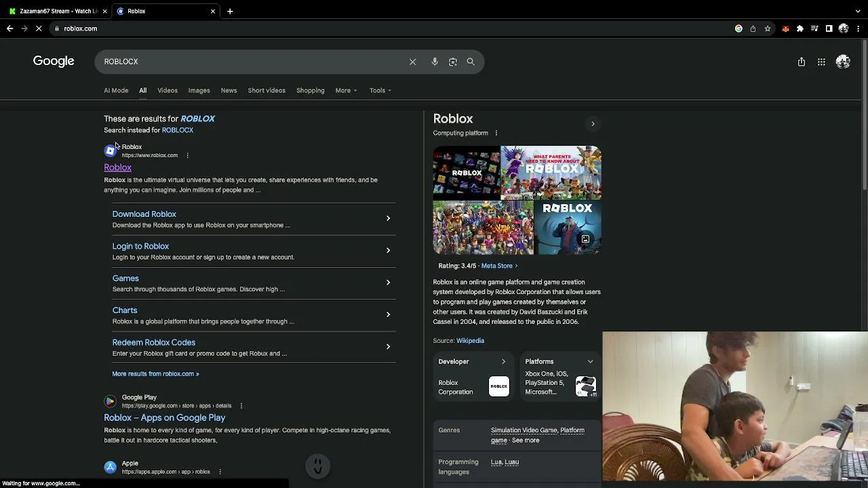Open the Roblox main result link
This screenshot has width=868, height=488.
point(117,167)
